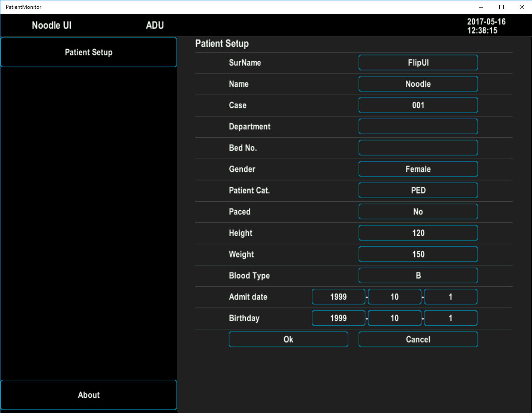The height and width of the screenshot is (413, 532).
Task: Edit the Height value 120
Action: tap(418, 233)
